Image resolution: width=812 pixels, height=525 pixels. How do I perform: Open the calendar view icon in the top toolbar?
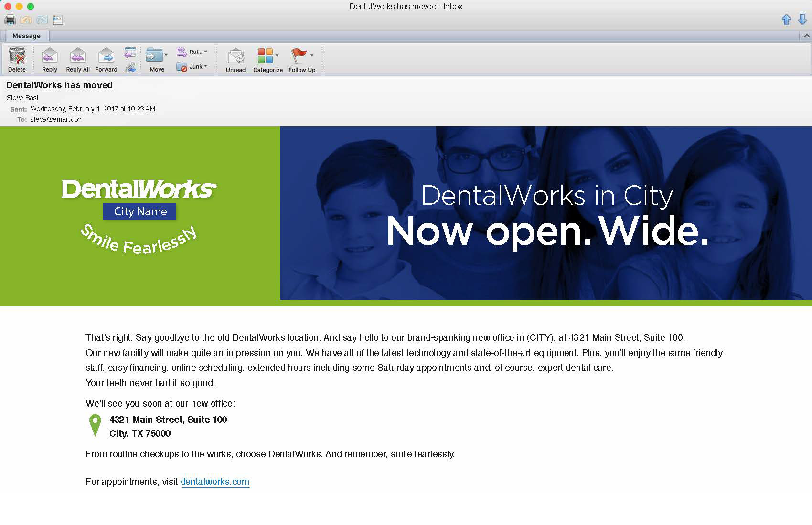click(x=58, y=20)
